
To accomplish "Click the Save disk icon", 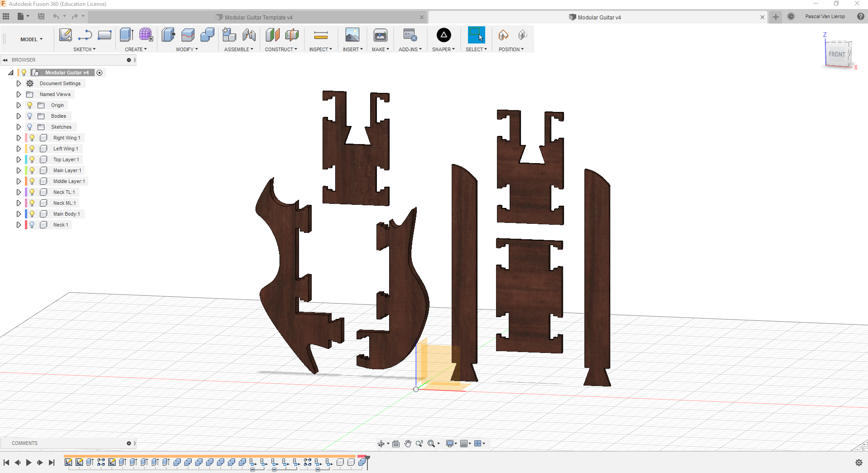I will pos(41,16).
